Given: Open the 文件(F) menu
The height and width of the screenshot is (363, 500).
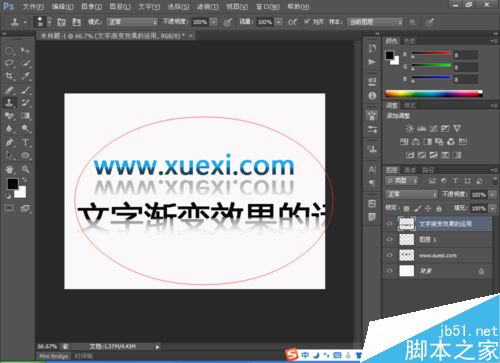Looking at the screenshot, I should (33, 6).
